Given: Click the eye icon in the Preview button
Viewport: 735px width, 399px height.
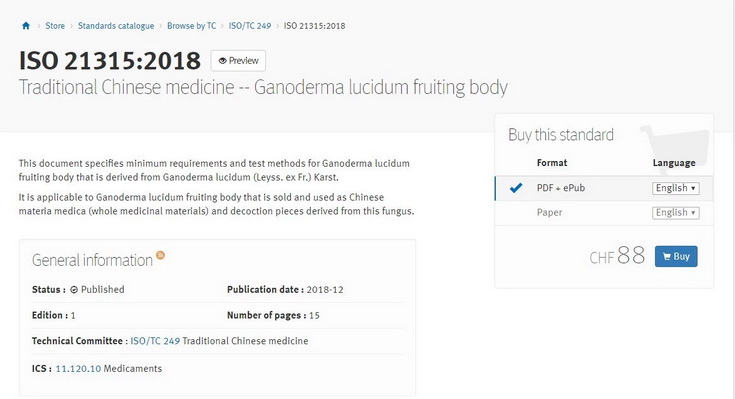Looking at the screenshot, I should click(x=223, y=60).
